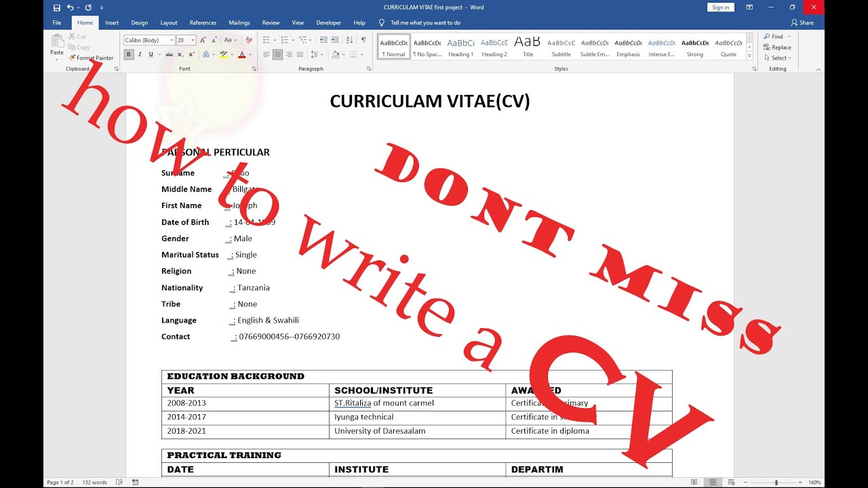Click the Share button

tap(802, 22)
